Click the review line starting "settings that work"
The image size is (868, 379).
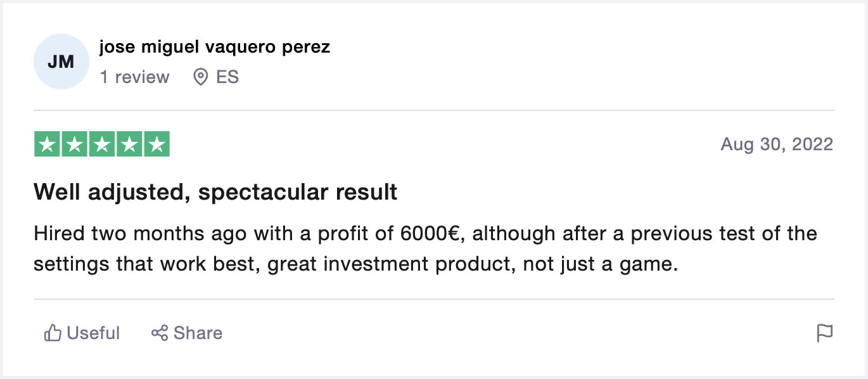[x=355, y=264]
